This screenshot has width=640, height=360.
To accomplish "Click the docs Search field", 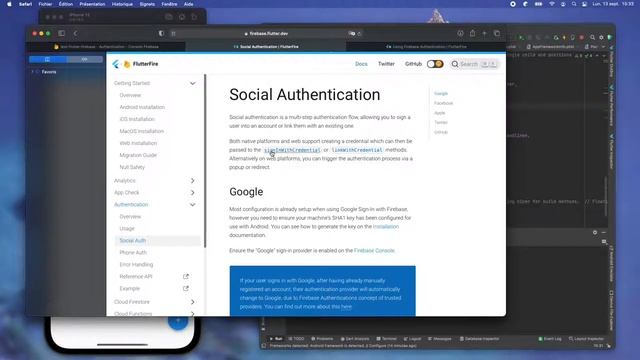I will pos(474,64).
